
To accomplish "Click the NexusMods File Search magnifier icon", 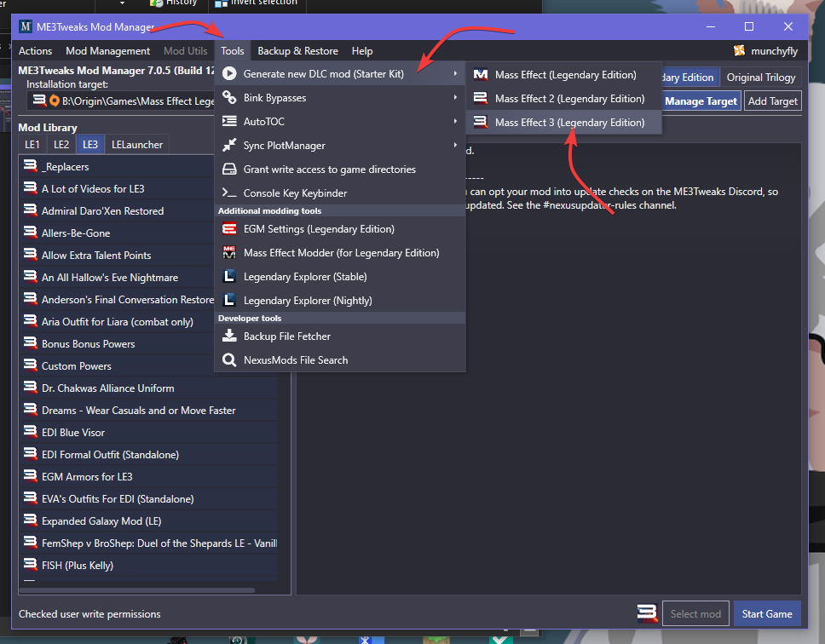I will coord(229,359).
